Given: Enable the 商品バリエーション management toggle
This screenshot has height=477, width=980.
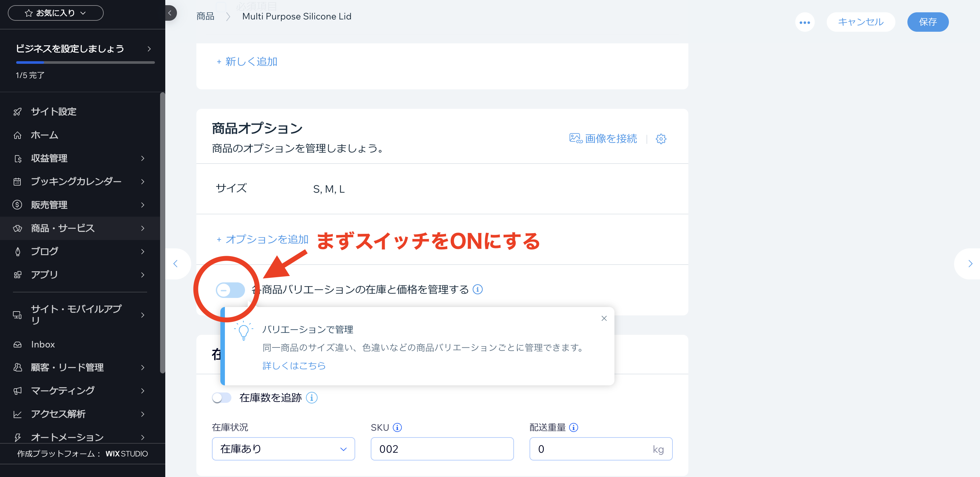Looking at the screenshot, I should (230, 290).
